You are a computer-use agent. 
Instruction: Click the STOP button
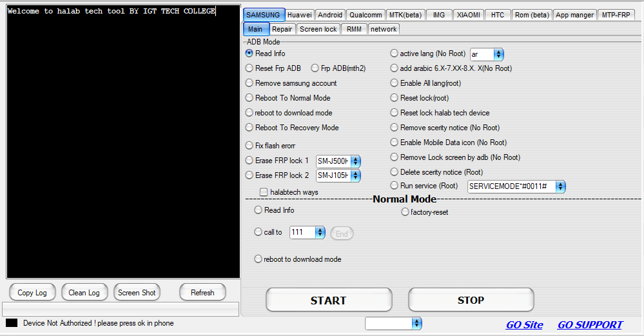(471, 301)
